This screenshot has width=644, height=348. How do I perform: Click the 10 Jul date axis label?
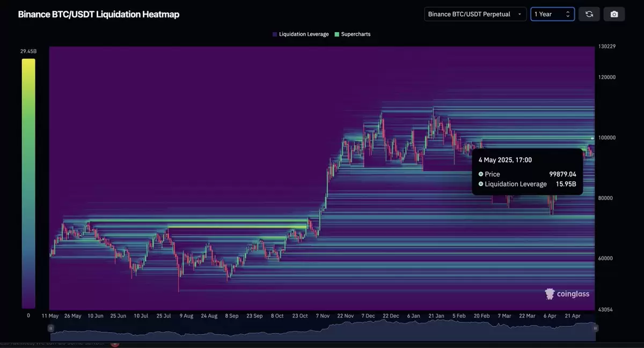(141, 316)
